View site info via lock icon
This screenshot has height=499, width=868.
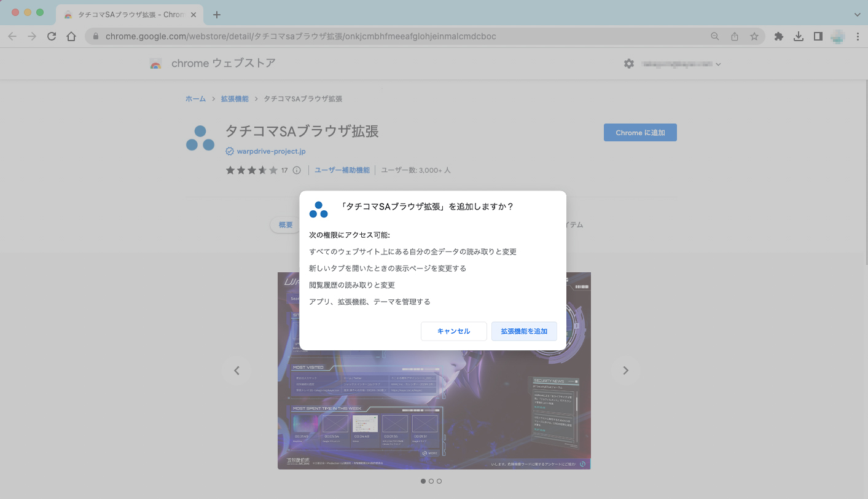95,36
